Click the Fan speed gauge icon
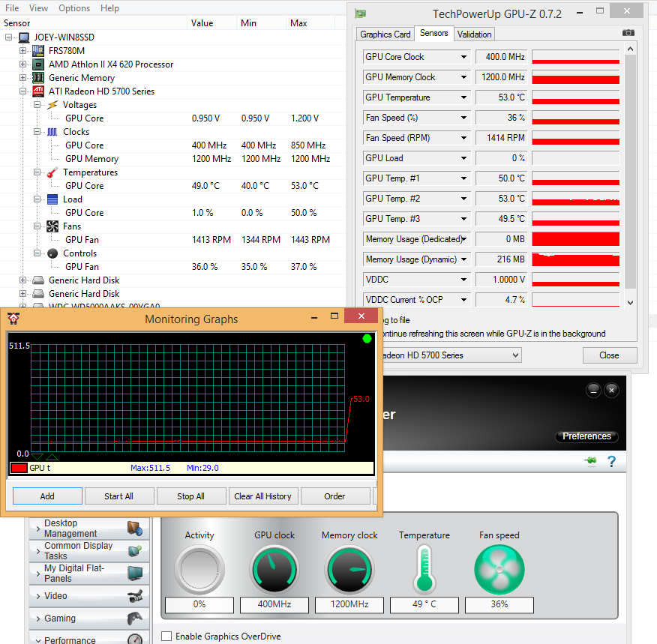The height and width of the screenshot is (644, 657). pos(499,570)
